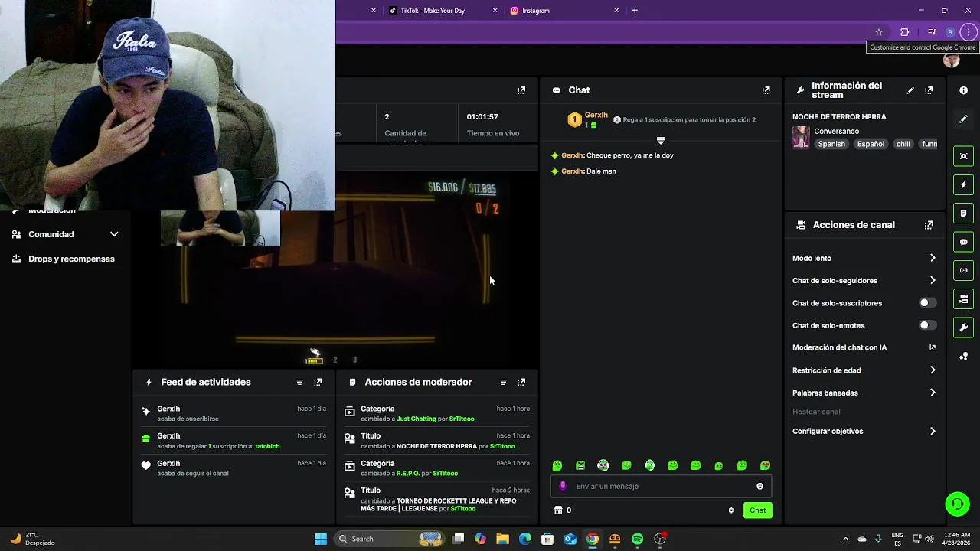The height and width of the screenshot is (551, 980).
Task: Open the user avatar at top right
Action: point(952,61)
